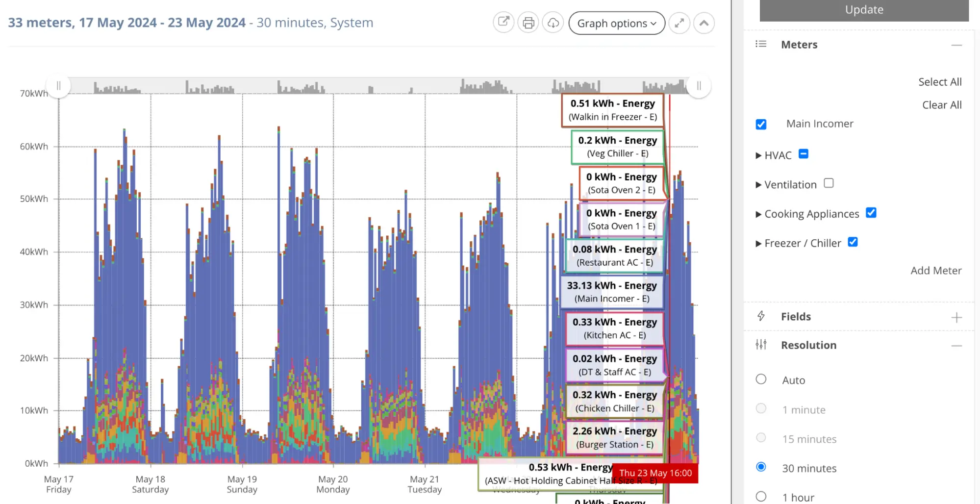Click the print graph icon
The image size is (980, 504).
(x=528, y=23)
